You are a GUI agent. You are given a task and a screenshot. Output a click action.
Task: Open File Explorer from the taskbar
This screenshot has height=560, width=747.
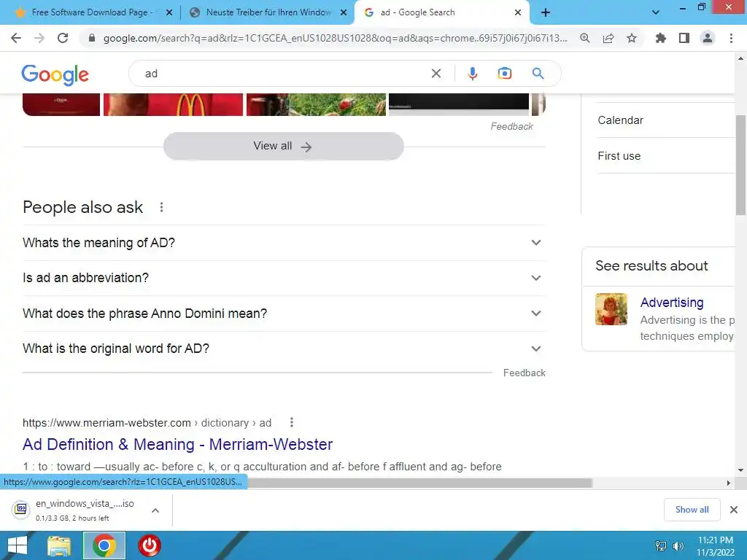(59, 545)
